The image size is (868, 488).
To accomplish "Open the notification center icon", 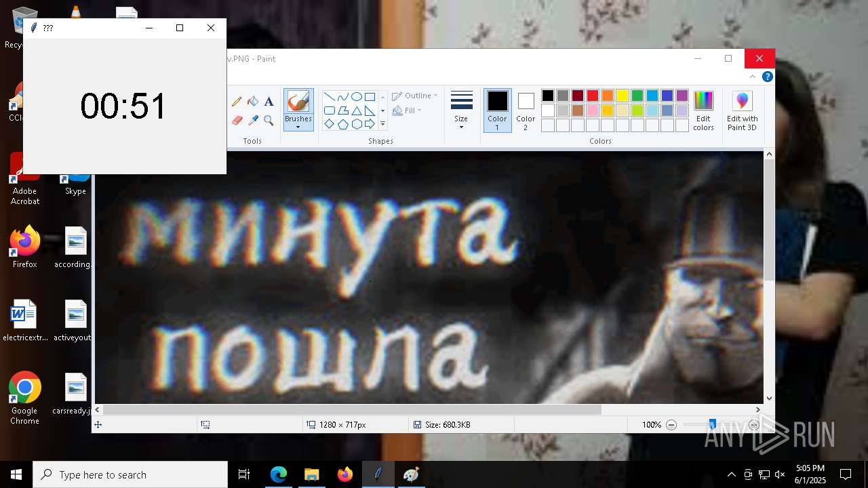I will 846,474.
